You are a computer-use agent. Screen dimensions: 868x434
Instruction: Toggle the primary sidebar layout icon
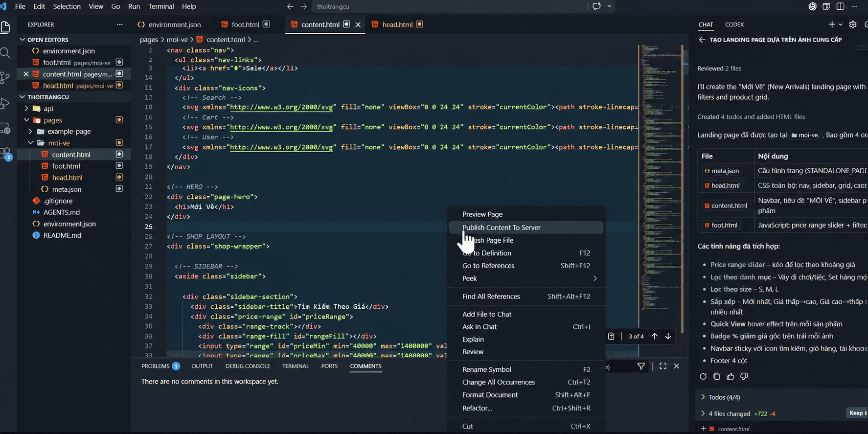tap(826, 6)
